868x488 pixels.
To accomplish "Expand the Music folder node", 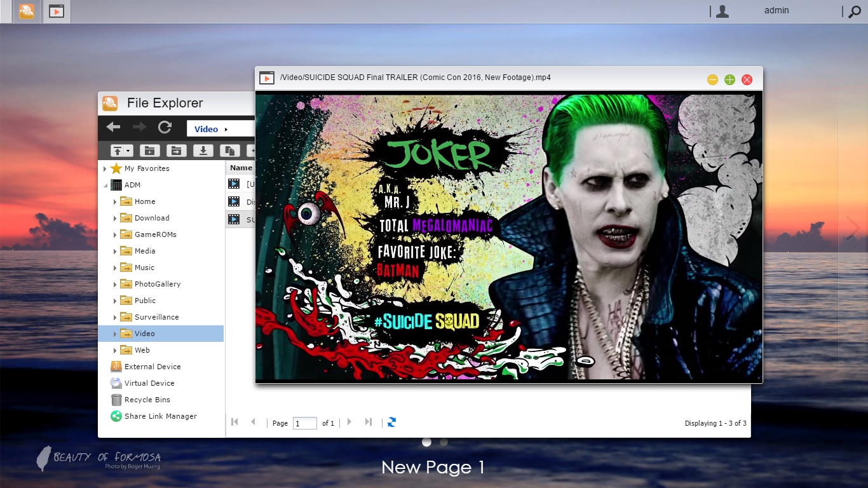I will pos(115,268).
